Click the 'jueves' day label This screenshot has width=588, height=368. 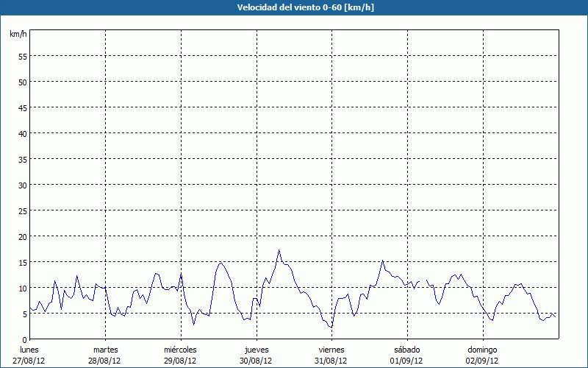click(256, 350)
